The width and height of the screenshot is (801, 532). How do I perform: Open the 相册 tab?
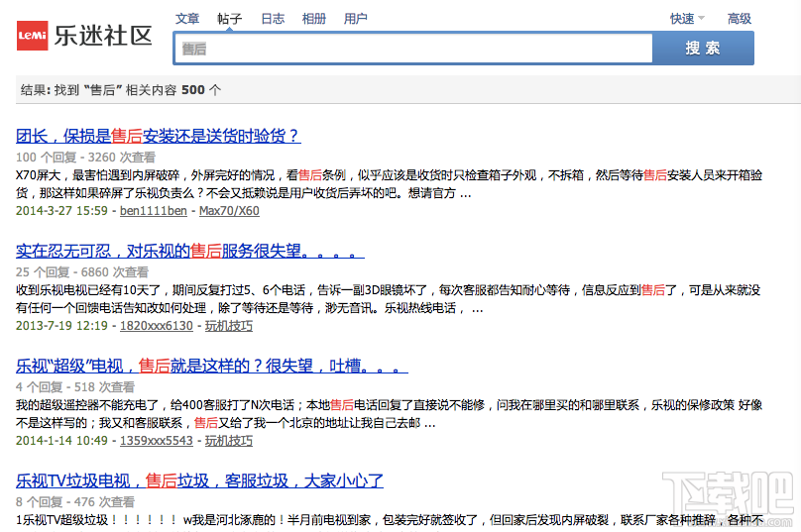(313, 19)
